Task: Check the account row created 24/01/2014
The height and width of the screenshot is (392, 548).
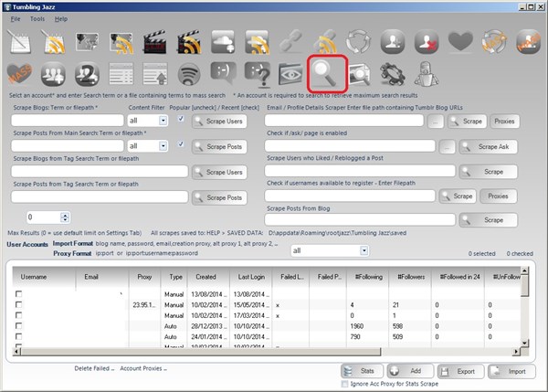Action: pos(18,336)
